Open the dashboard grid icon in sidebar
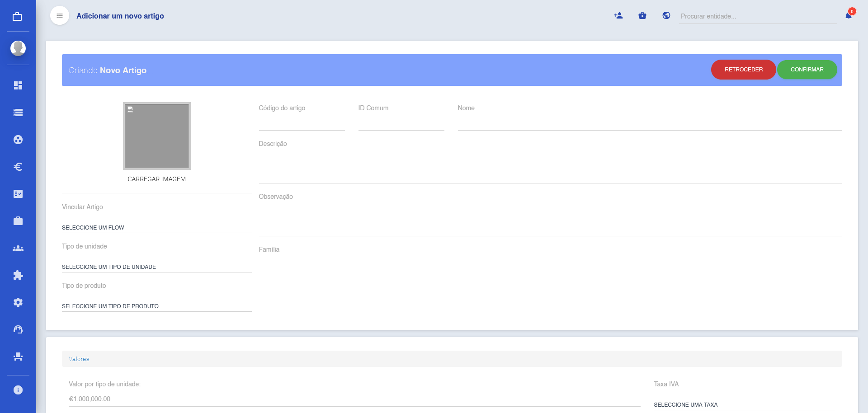868x413 pixels. tap(18, 85)
